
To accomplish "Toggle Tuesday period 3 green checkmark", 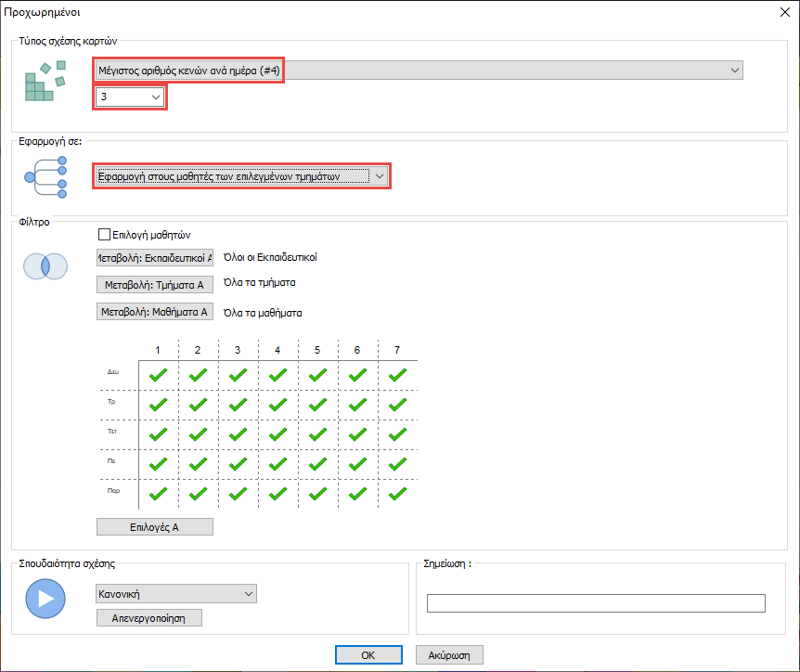I will tap(238, 405).
